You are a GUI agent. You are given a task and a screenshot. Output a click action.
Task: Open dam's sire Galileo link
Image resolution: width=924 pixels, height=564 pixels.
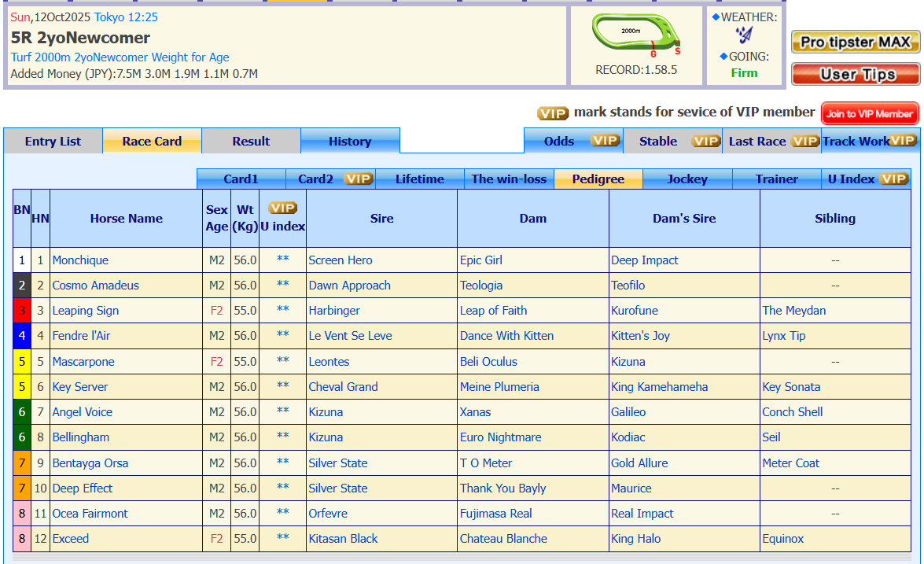click(x=628, y=412)
